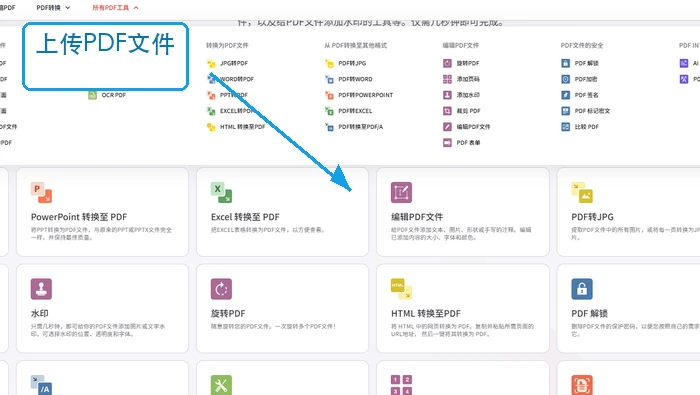This screenshot has width=700, height=395.
Task: Click the PDF转EXCEL menu icon
Action: (329, 111)
